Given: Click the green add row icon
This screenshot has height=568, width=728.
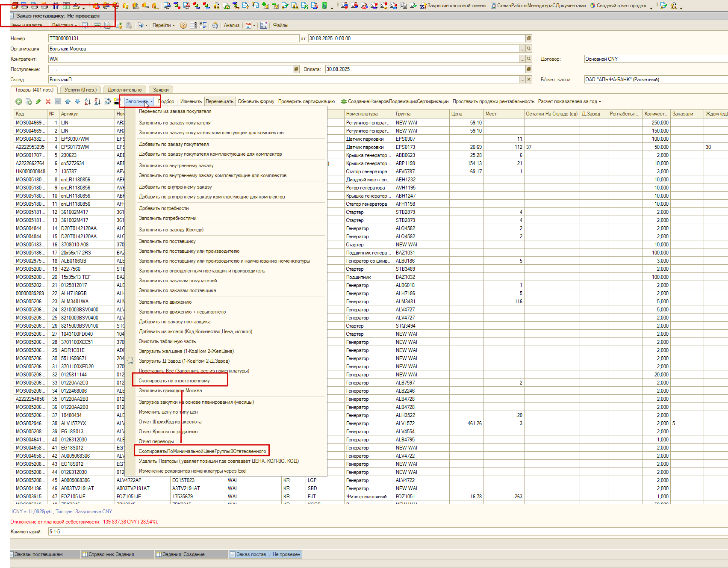Looking at the screenshot, I should click(18, 101).
